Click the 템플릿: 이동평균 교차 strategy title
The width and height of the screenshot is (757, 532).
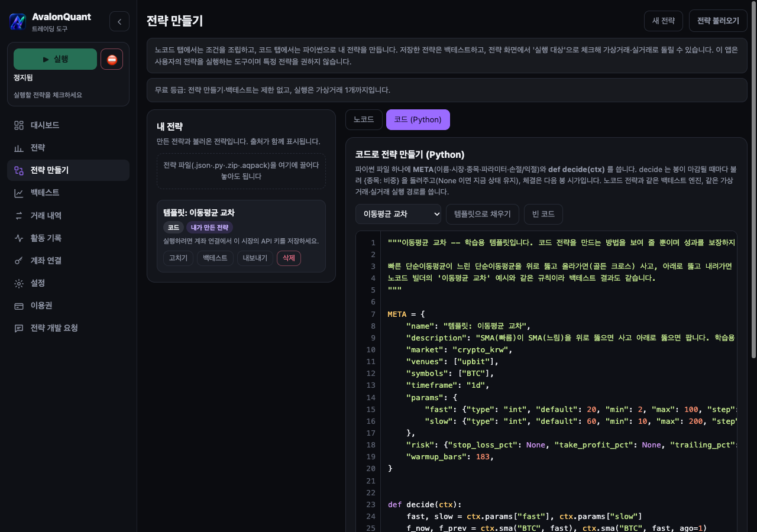pyautogui.click(x=199, y=212)
